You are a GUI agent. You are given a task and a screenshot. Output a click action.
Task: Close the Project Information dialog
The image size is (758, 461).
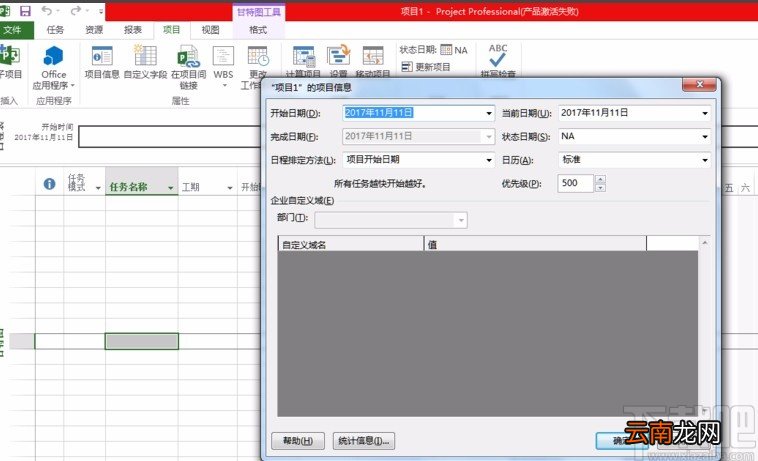699,84
